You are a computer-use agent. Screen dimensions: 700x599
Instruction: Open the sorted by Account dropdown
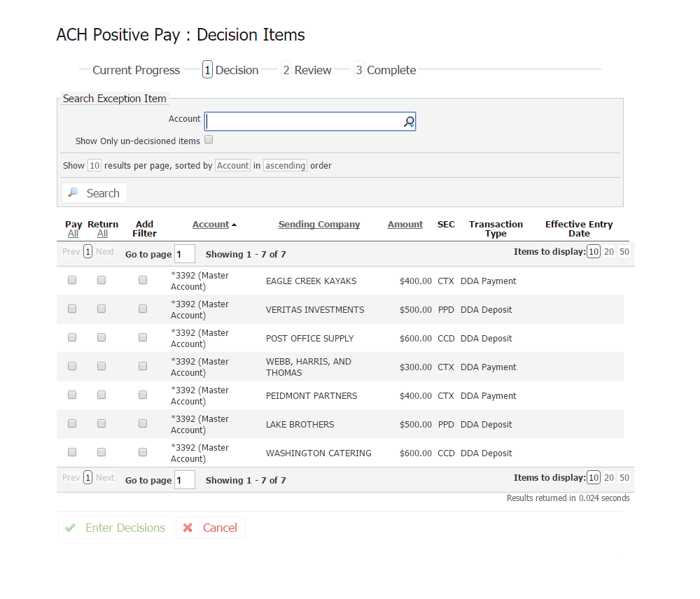tap(232, 166)
